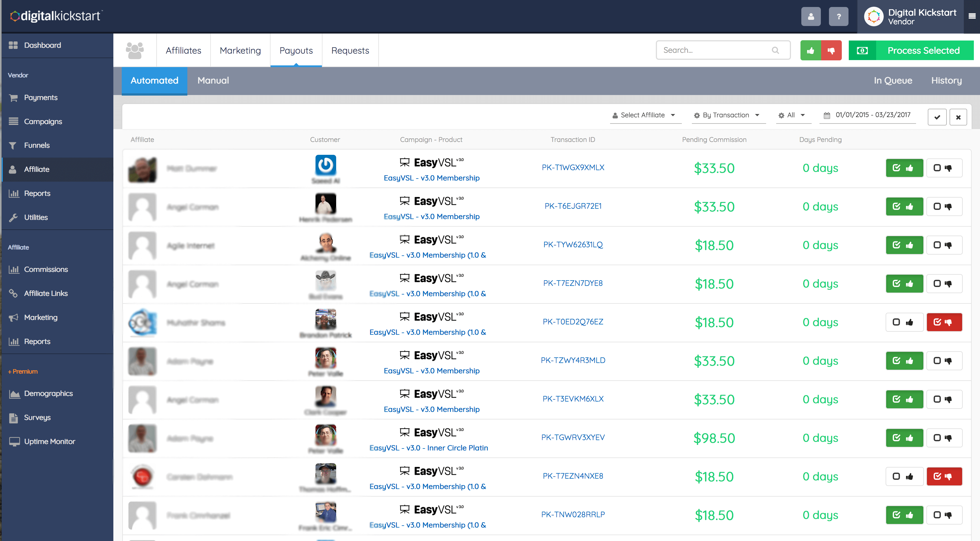
Task: Click the affiliates group icon beside tabs
Action: click(135, 51)
